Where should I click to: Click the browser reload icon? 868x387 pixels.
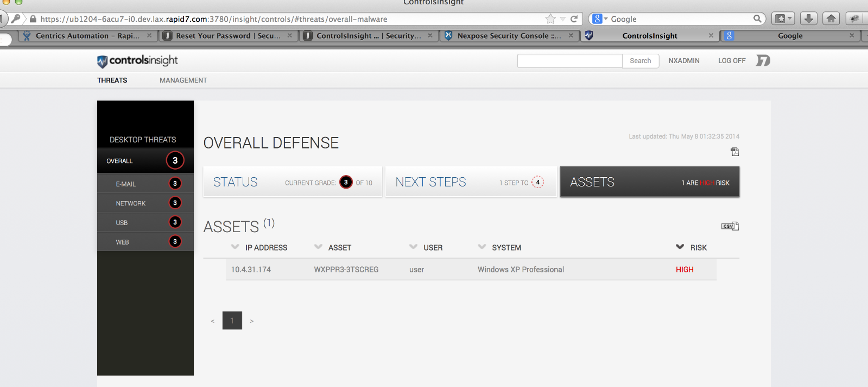point(574,19)
